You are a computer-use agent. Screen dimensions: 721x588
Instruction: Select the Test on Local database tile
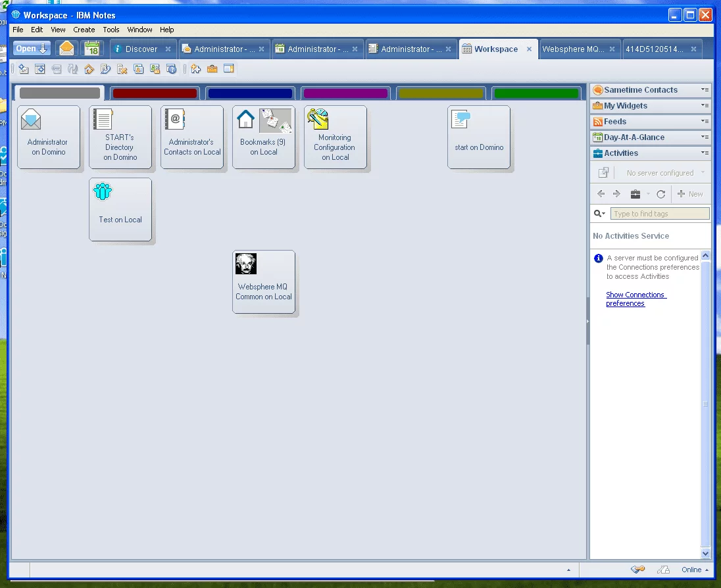120,209
